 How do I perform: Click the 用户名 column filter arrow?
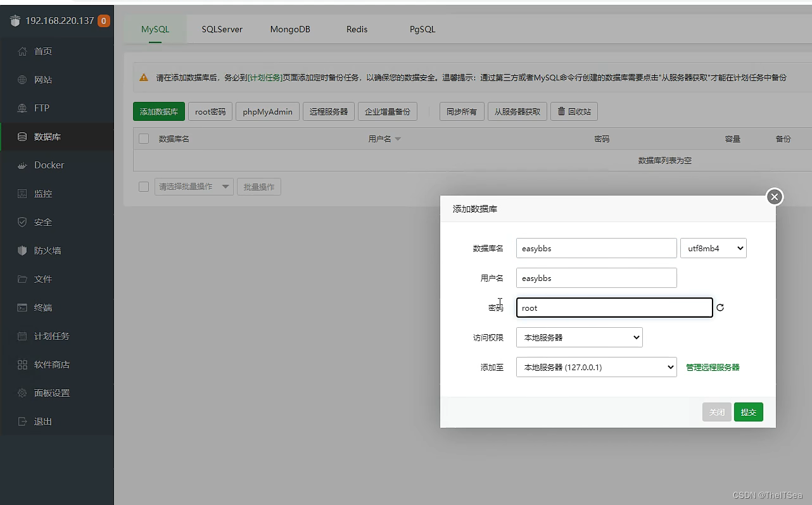click(x=398, y=139)
